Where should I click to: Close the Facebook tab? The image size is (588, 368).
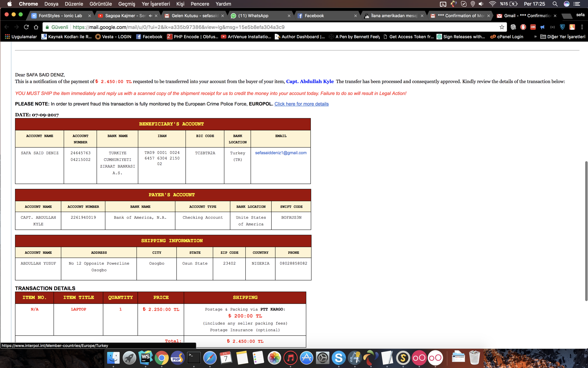(356, 16)
